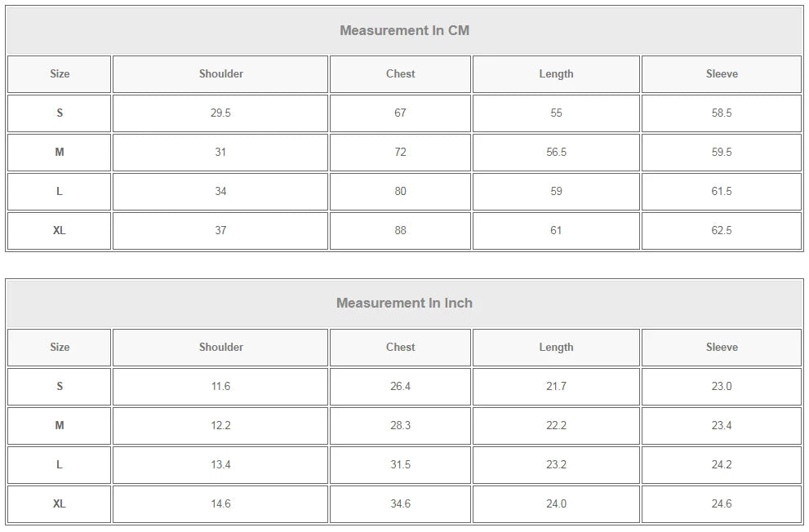This screenshot has height=532, width=809.
Task: Select the Shoulder header in the CM table
Action: point(220,74)
